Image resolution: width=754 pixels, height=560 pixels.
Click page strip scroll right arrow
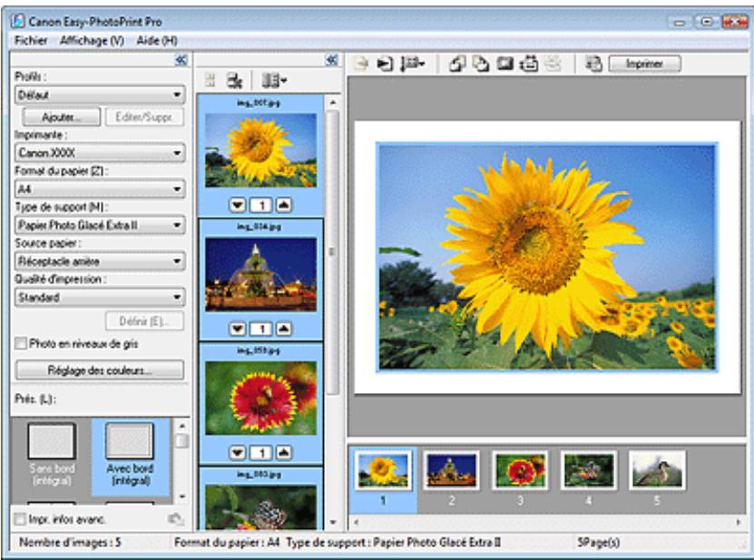(739, 522)
